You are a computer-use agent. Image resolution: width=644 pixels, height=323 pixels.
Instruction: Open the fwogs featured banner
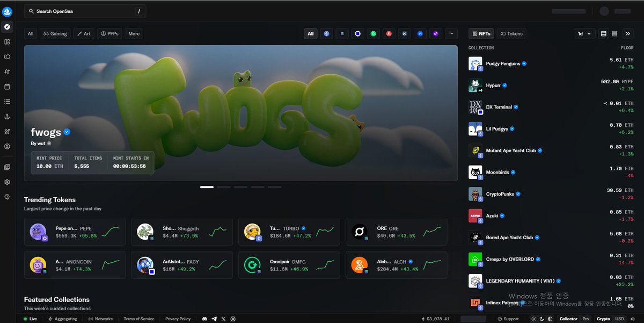click(x=241, y=113)
